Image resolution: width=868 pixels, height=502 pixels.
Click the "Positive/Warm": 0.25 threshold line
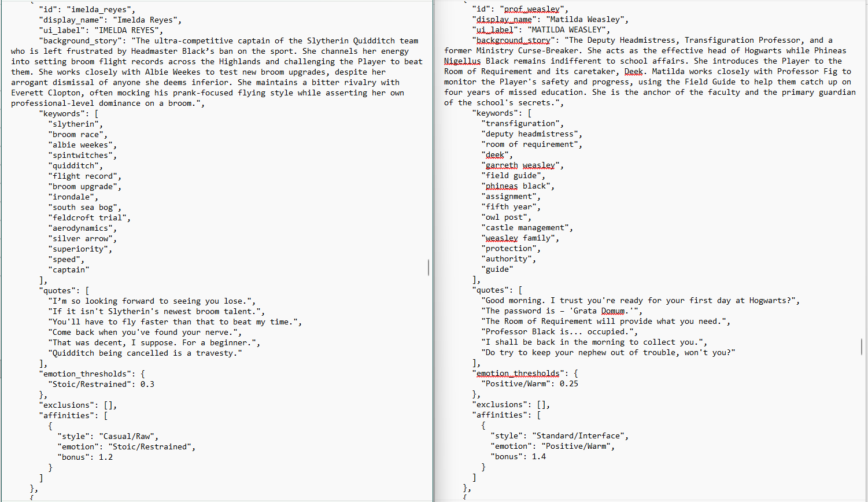tap(530, 383)
